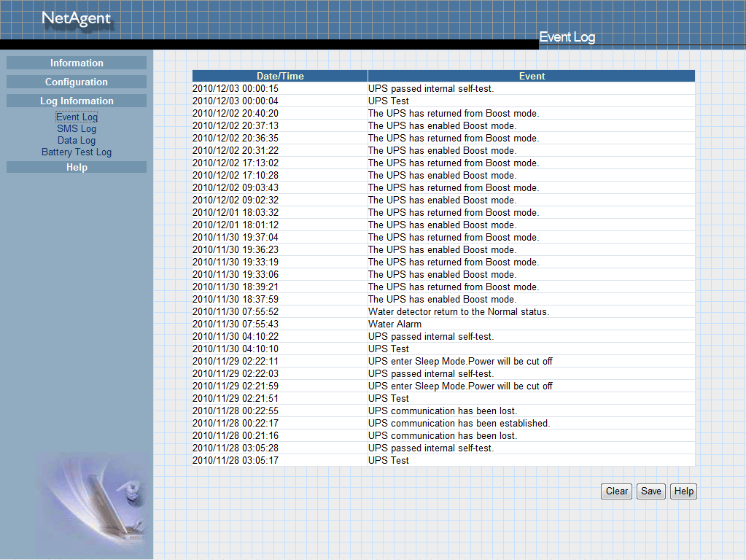Select timestamp 2010/12/03 00:00:04
746x560 pixels.
click(x=236, y=101)
